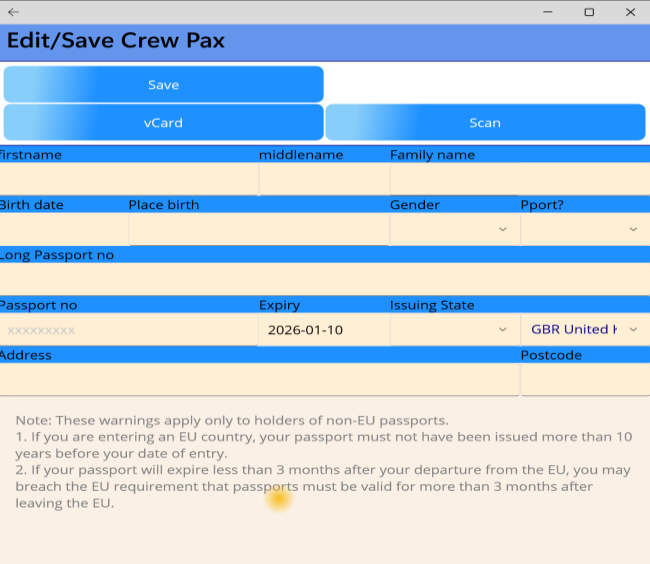Click the Expiry date 2026-01-10 field
The image size is (650, 564).
point(323,329)
